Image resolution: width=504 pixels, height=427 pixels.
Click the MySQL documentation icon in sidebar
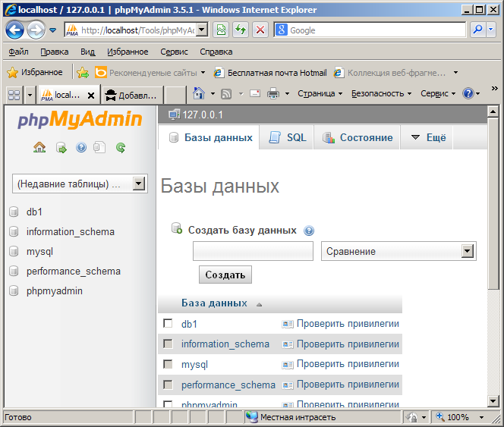pyautogui.click(x=99, y=147)
